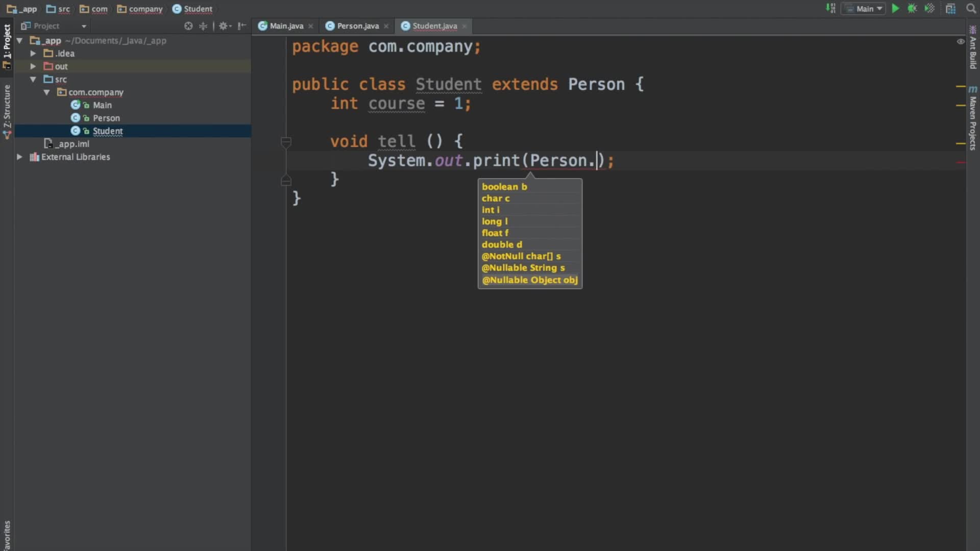The width and height of the screenshot is (980, 551).
Task: Select _app.iml in the project tree
Action: (72, 144)
